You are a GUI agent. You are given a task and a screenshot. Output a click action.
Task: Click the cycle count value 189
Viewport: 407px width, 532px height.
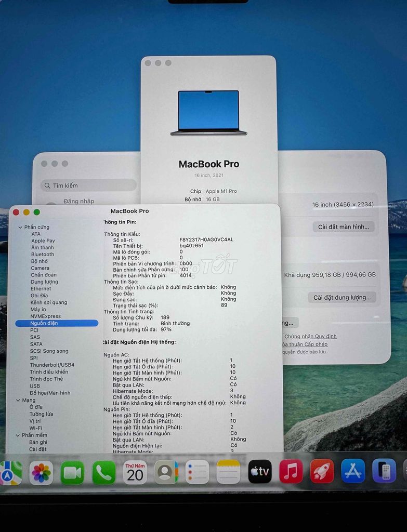(165, 317)
